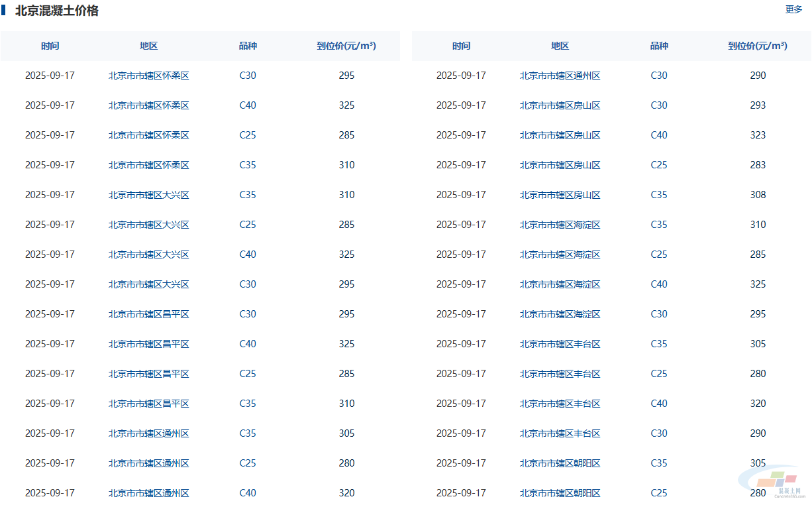Click 大兴区 region link in the C25 row
Image resolution: width=812 pixels, height=505 pixels.
pyautogui.click(x=149, y=225)
